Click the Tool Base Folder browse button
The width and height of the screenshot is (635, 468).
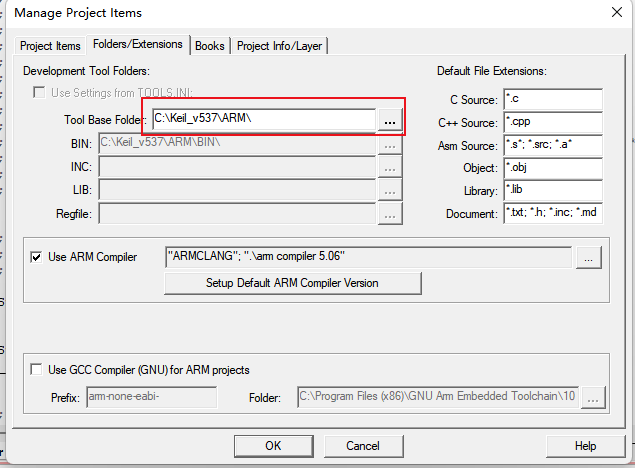pyautogui.click(x=389, y=120)
